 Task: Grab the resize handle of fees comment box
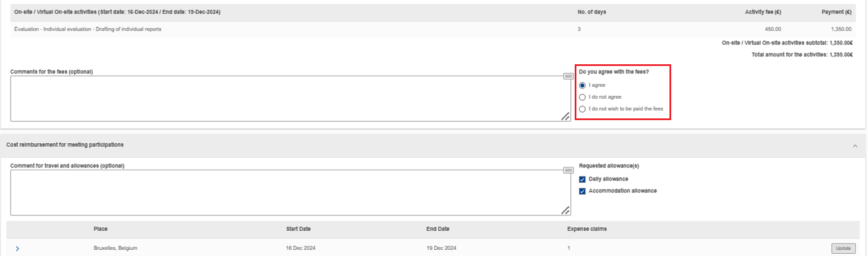(565, 116)
